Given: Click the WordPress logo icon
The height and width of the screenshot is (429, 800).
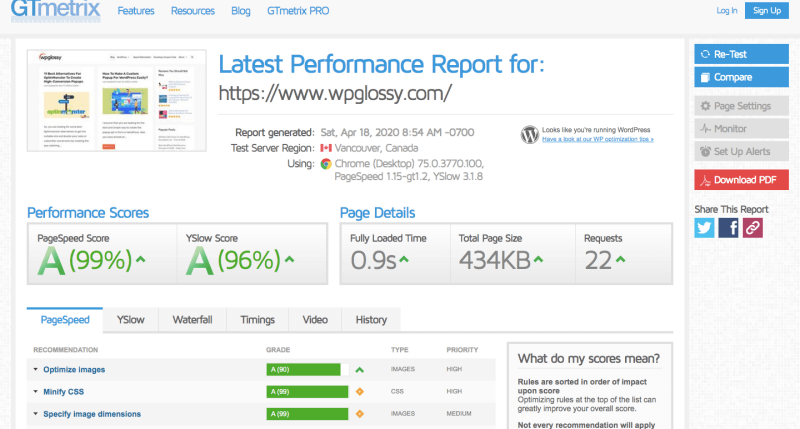Looking at the screenshot, I should pos(530,134).
